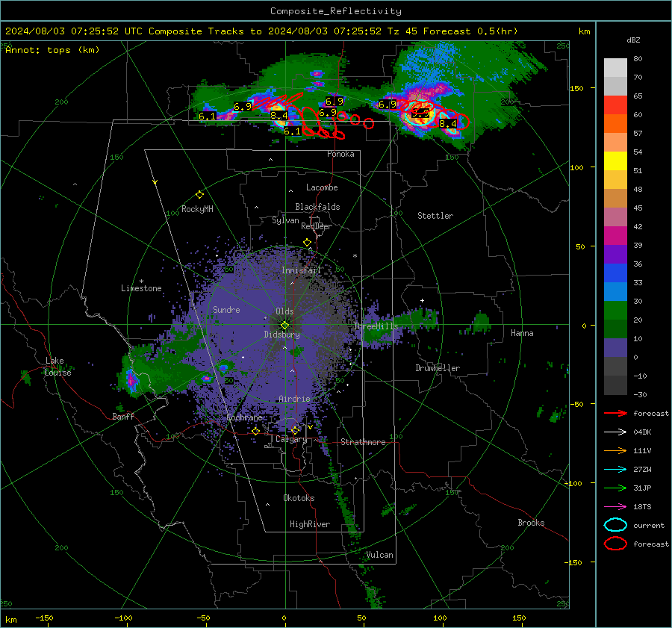Click the yellow diamond marker just above Calgary
This screenshot has height=628, width=672.
[295, 430]
